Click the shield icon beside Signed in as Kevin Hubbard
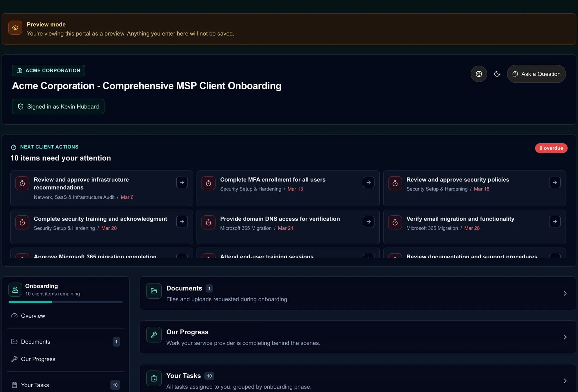The height and width of the screenshot is (392, 578). click(20, 106)
